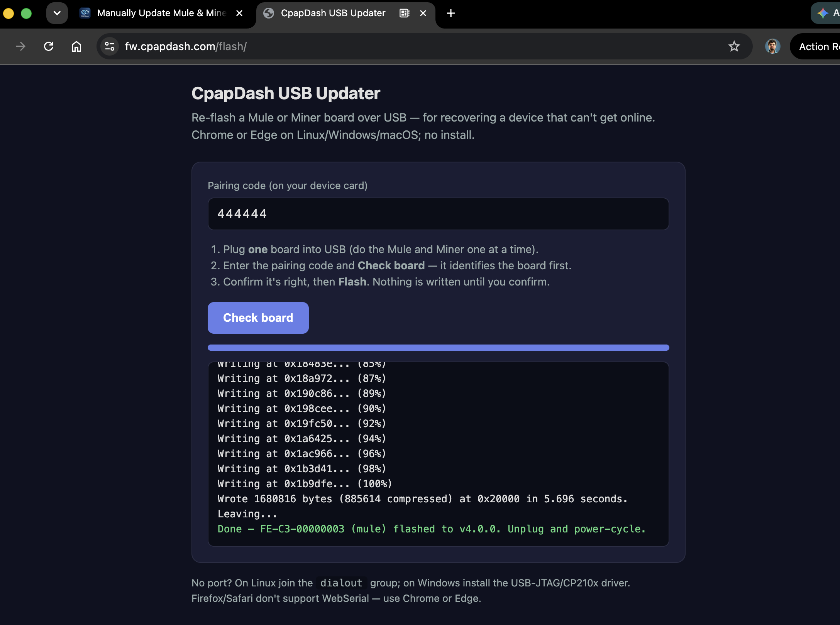Go to the browser home page

[76, 47]
